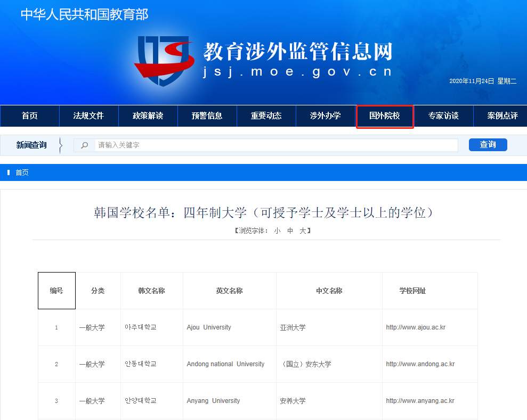Click the http://www.anyang.ac.kr URL
Screen dimensions: 527x420
click(420, 400)
